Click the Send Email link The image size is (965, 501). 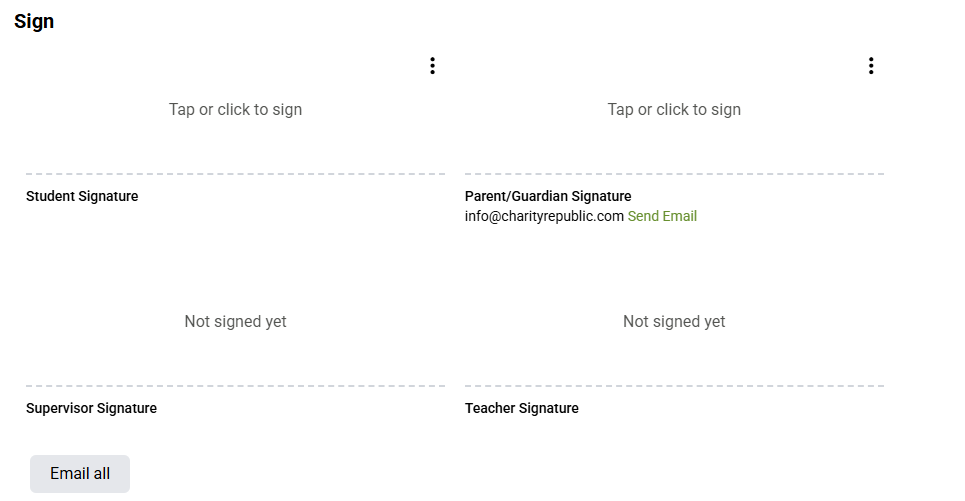(x=662, y=216)
